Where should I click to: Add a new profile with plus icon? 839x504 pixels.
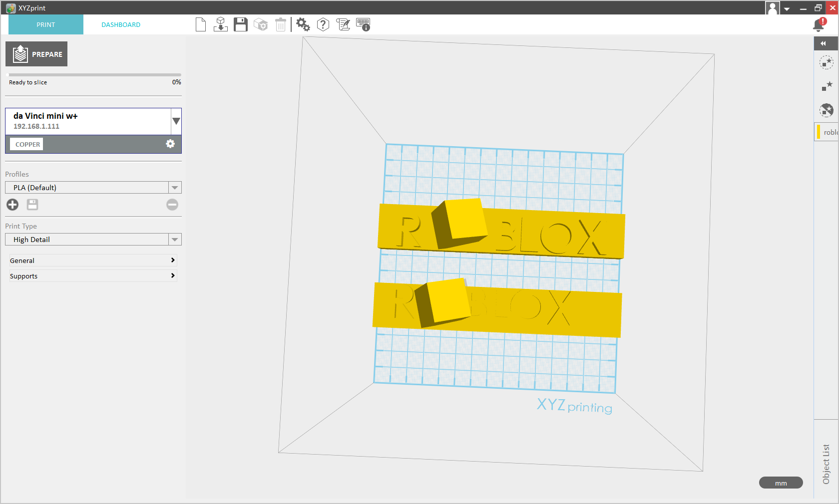pyautogui.click(x=12, y=205)
